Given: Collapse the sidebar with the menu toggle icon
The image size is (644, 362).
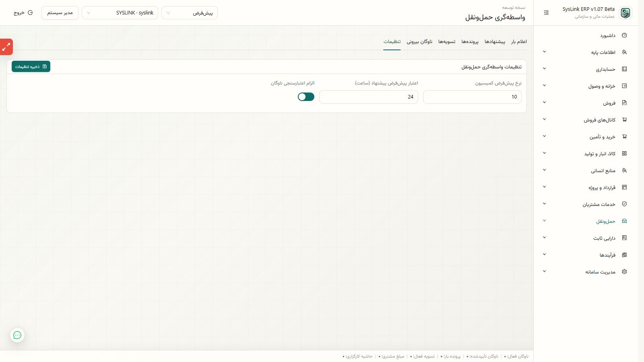Looking at the screenshot, I should [546, 13].
